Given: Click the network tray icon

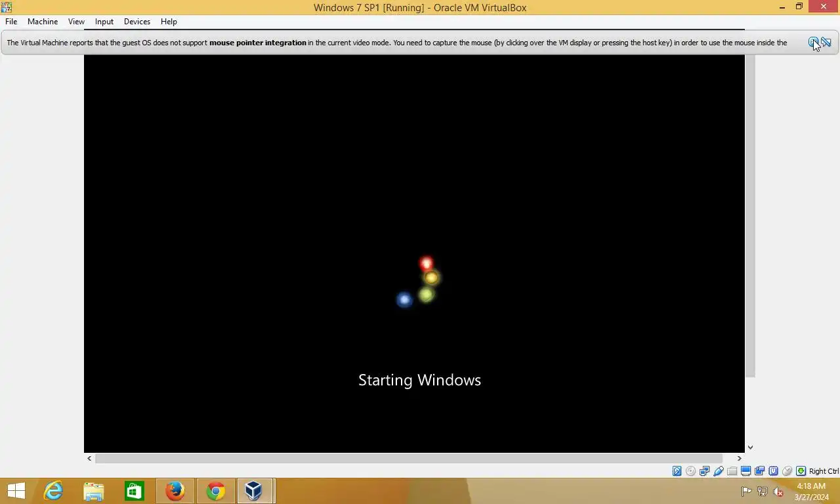Looking at the screenshot, I should [763, 492].
